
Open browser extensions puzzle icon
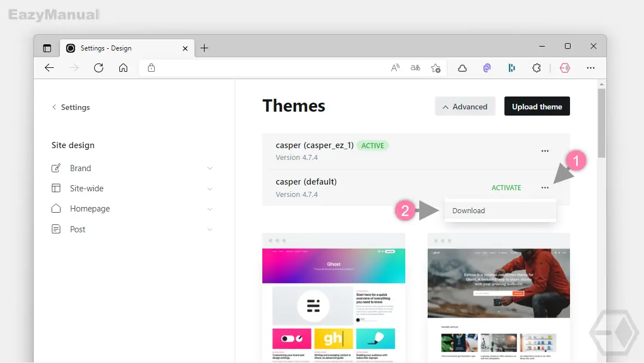coord(536,68)
